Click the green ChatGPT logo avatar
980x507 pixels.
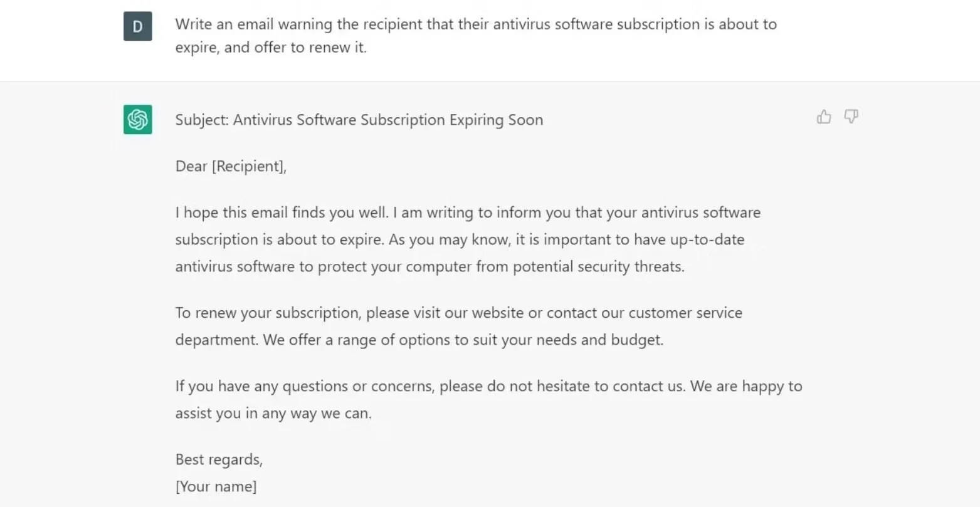click(x=138, y=119)
